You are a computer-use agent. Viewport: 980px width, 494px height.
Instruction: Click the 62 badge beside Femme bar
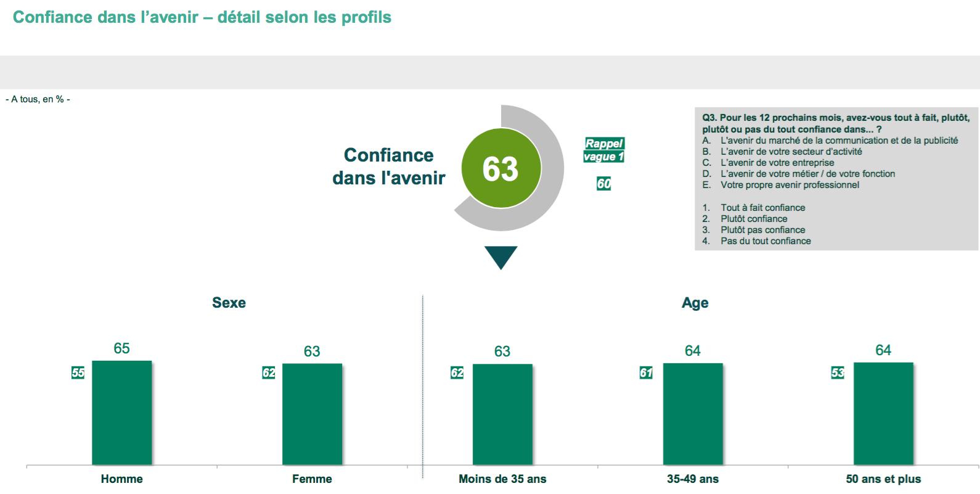(x=269, y=373)
